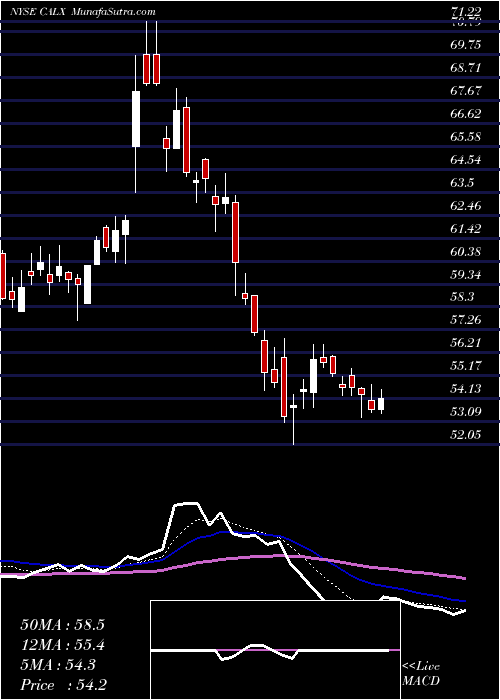500x700 pixels.
Task: Click the Price : 54.2 value
Action: click(x=62, y=685)
